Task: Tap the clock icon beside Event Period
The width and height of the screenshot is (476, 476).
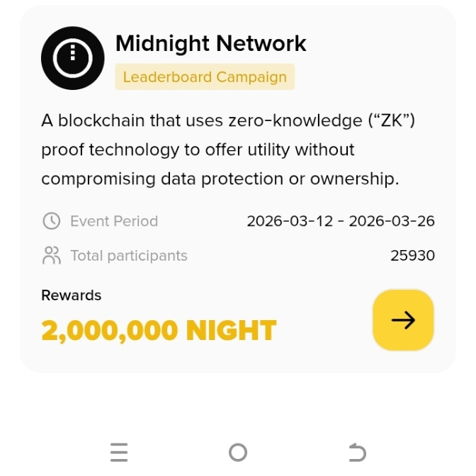Action: pyautogui.click(x=52, y=221)
